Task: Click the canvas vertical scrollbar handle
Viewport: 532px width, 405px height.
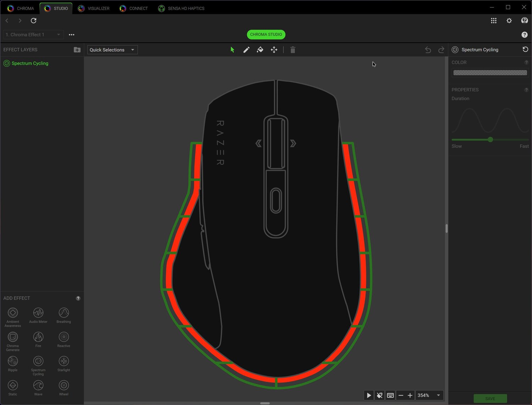Action: [x=447, y=228]
